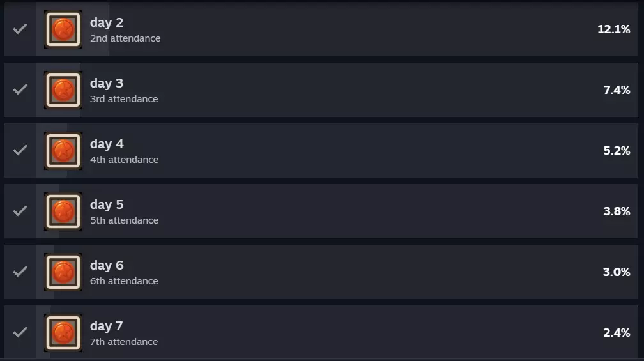Click the day 6 achievement badge icon

(63, 272)
